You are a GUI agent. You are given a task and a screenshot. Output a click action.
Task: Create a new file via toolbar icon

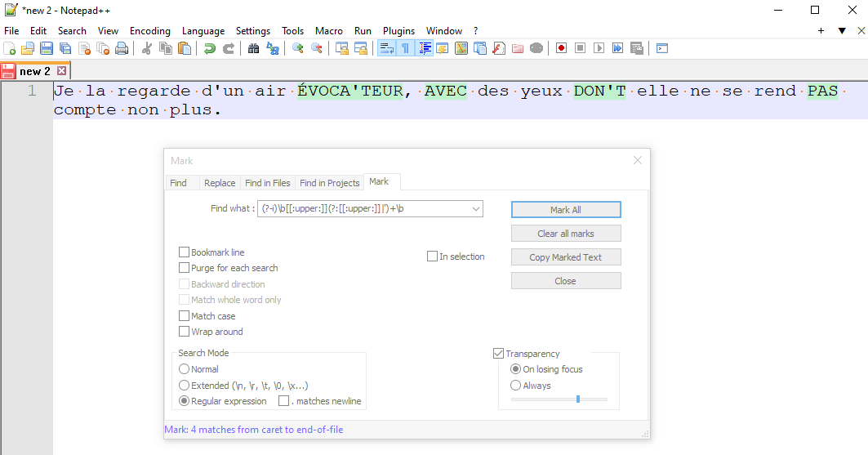10,49
